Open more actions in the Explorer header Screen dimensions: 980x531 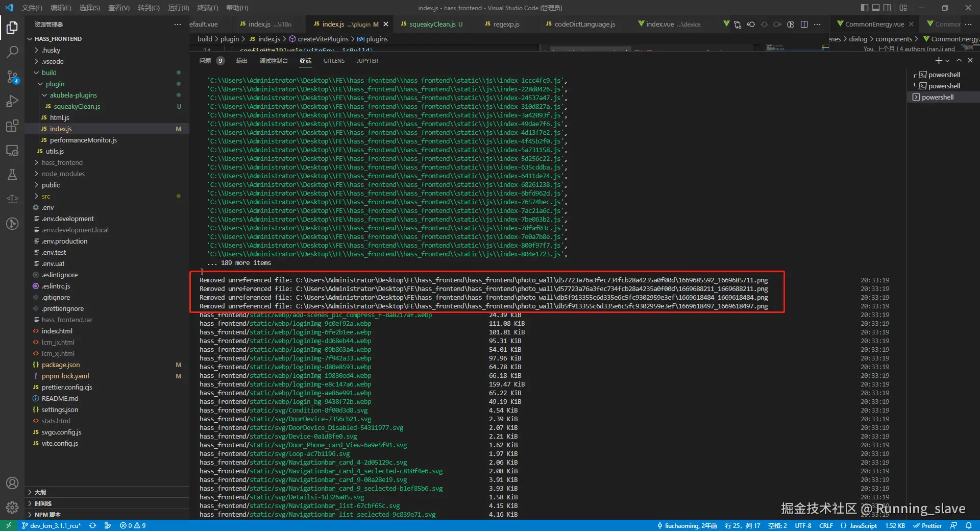pos(177,24)
